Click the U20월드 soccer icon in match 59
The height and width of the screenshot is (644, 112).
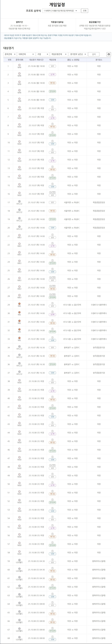click(19, 560)
